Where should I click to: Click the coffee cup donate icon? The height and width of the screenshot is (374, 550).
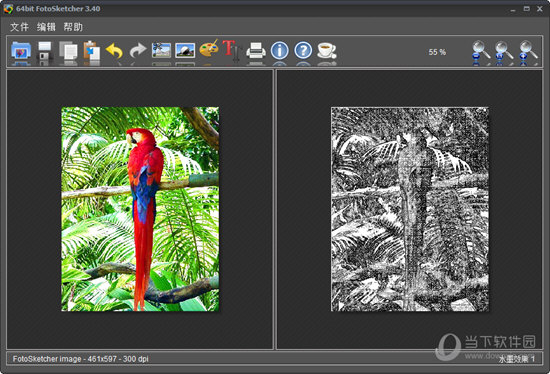click(x=327, y=51)
